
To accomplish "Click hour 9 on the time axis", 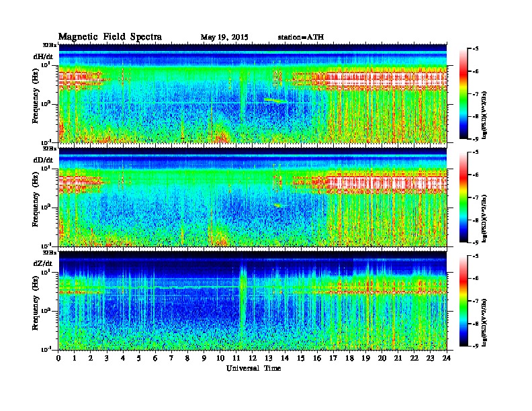I will coord(204,358).
